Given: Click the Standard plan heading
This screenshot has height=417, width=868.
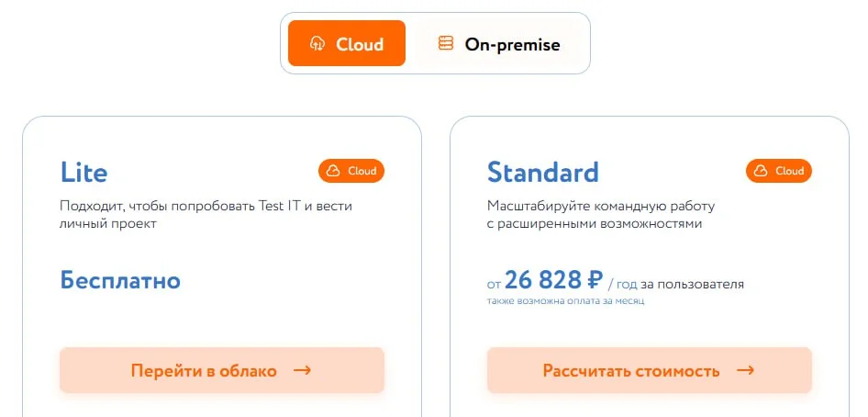Looking at the screenshot, I should 542,172.
